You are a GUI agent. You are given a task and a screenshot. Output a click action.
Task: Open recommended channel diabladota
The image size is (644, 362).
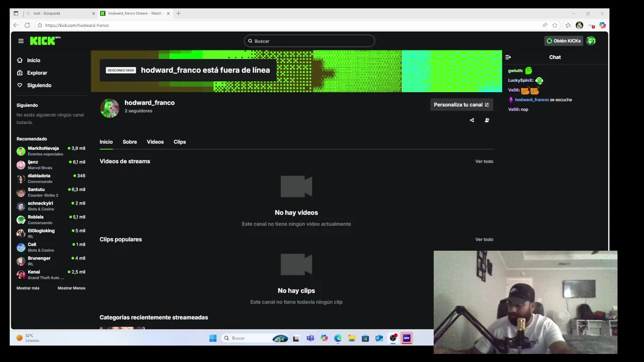coord(51,178)
